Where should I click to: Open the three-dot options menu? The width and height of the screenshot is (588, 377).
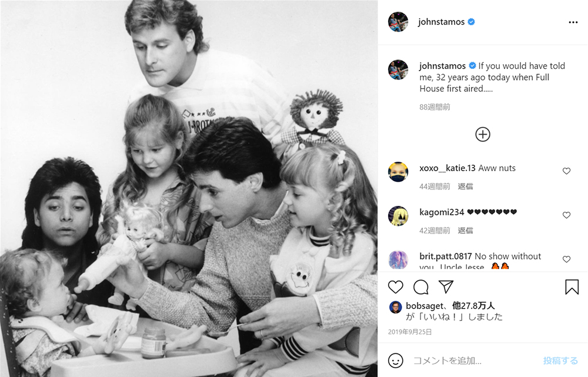click(x=573, y=22)
